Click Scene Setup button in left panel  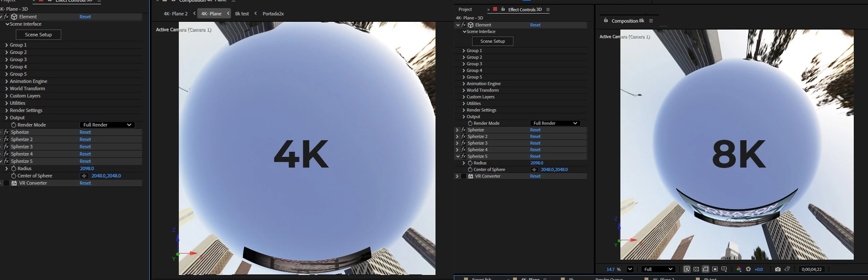pyautogui.click(x=39, y=35)
